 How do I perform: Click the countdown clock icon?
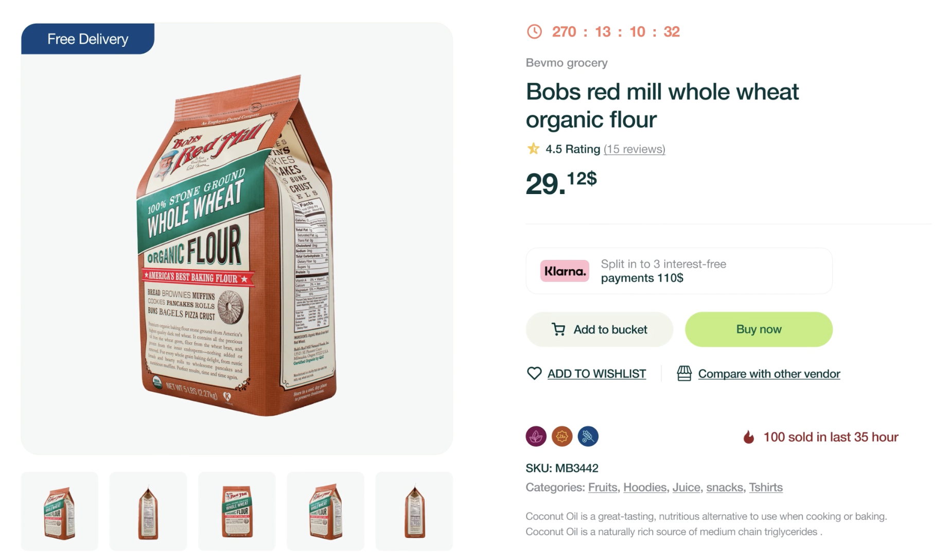(x=534, y=32)
